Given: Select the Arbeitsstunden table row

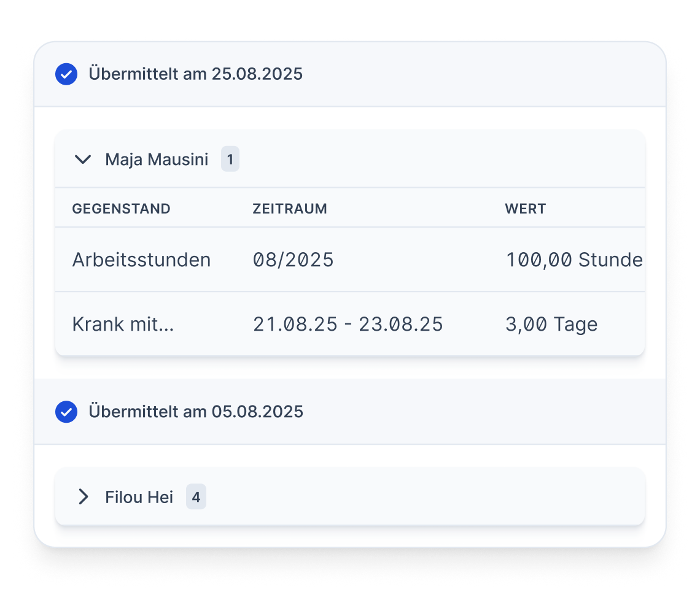Looking at the screenshot, I should coord(350,260).
